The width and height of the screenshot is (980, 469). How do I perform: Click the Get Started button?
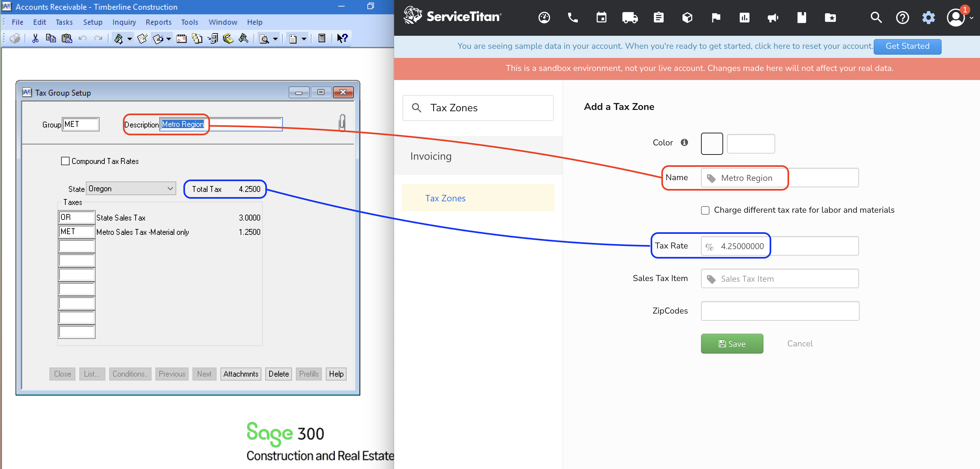907,47
